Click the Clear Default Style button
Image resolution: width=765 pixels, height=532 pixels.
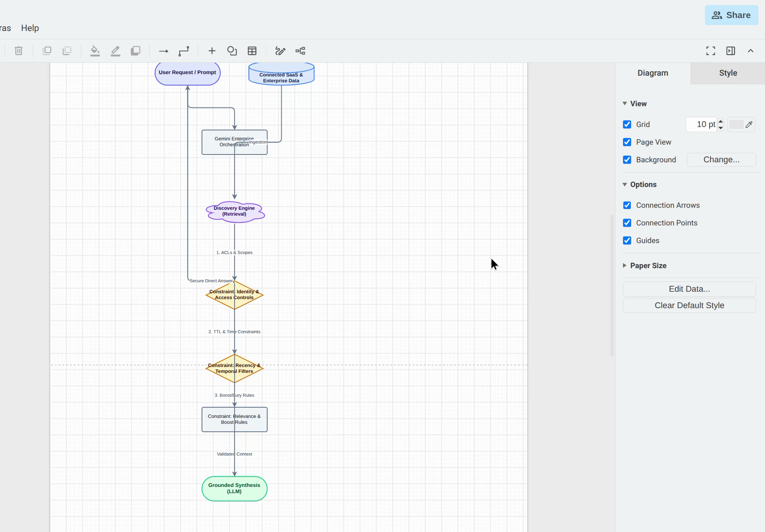tap(689, 306)
